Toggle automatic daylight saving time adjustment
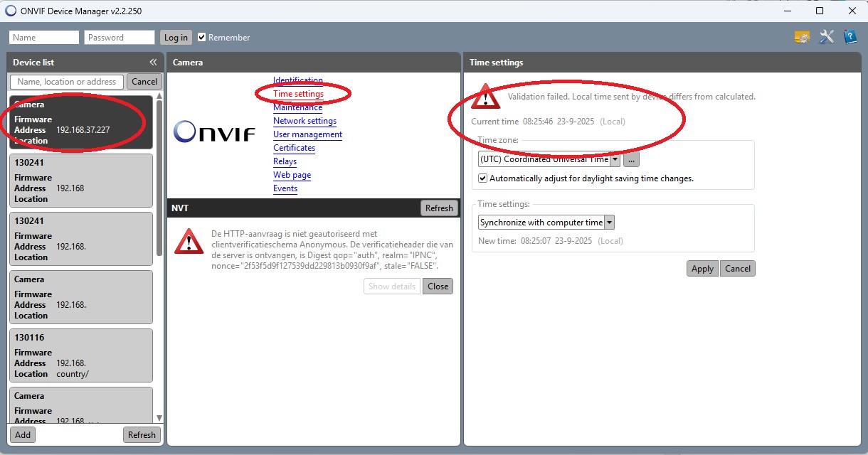Viewport: 868px width, 455px height. coord(483,178)
